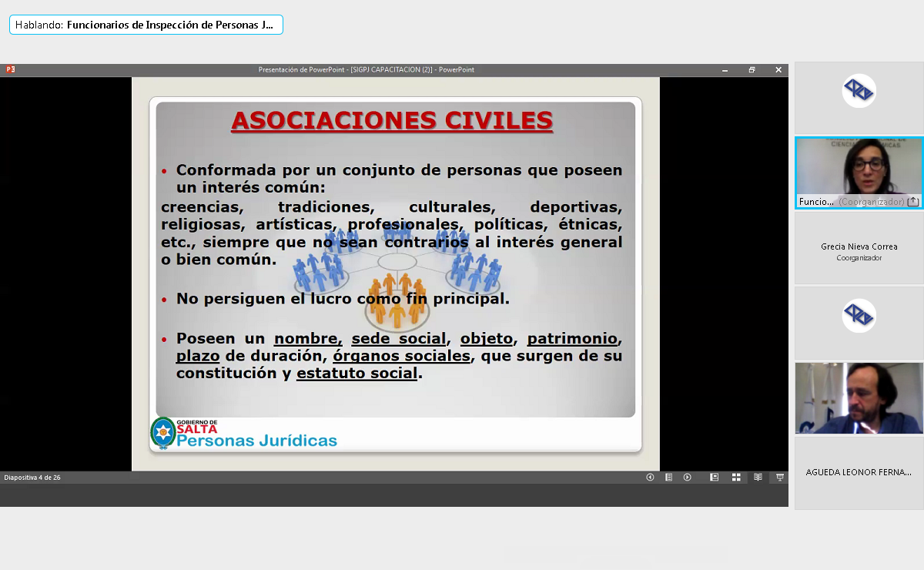Select the highlighted speaker video tile with glasses
The image size is (924, 570).
[859, 173]
